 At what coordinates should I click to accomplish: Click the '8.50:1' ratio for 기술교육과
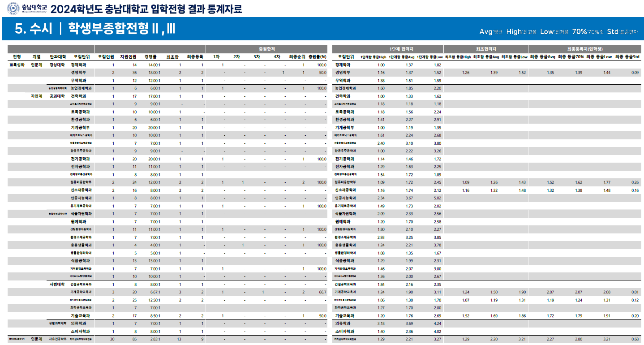click(156, 315)
